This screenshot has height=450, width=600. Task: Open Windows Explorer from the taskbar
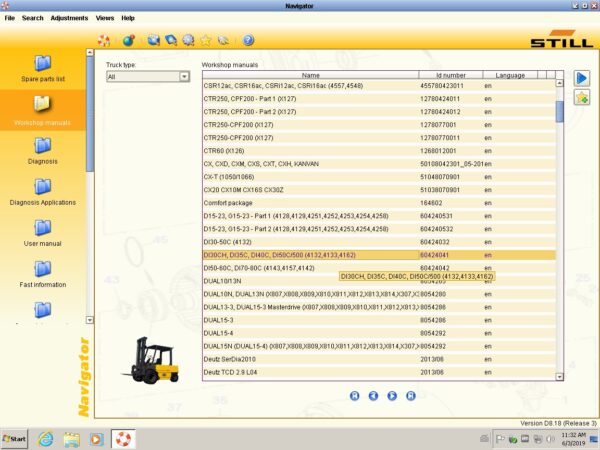tap(72, 439)
